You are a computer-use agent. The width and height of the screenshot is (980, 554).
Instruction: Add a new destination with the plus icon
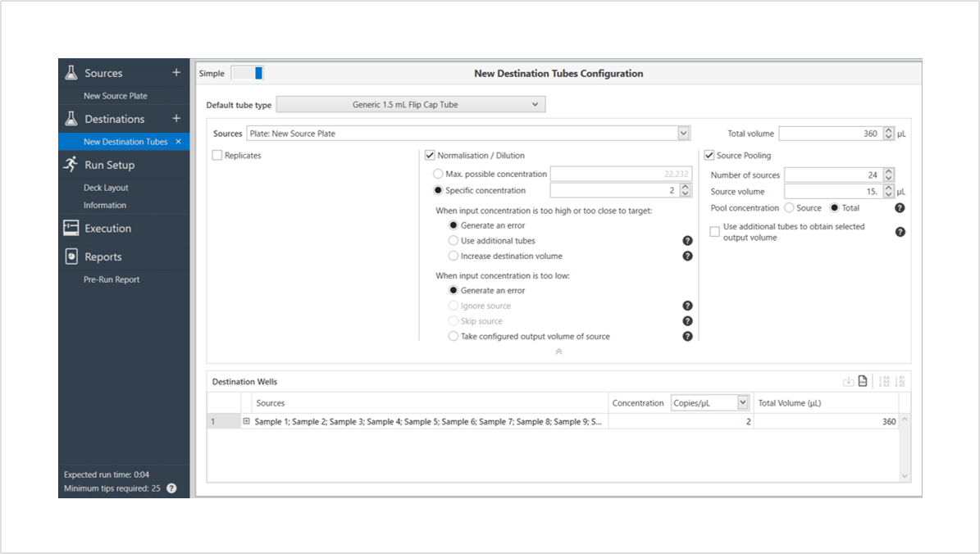pos(175,119)
